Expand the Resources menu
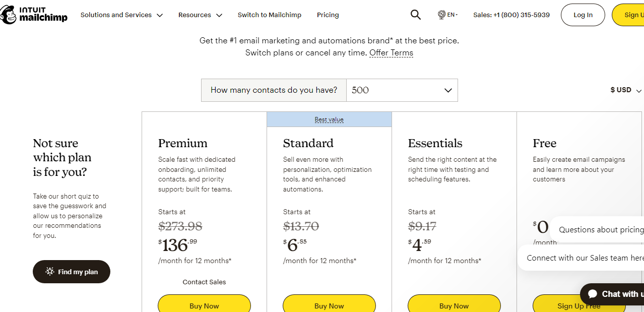The image size is (644, 312). point(200,15)
